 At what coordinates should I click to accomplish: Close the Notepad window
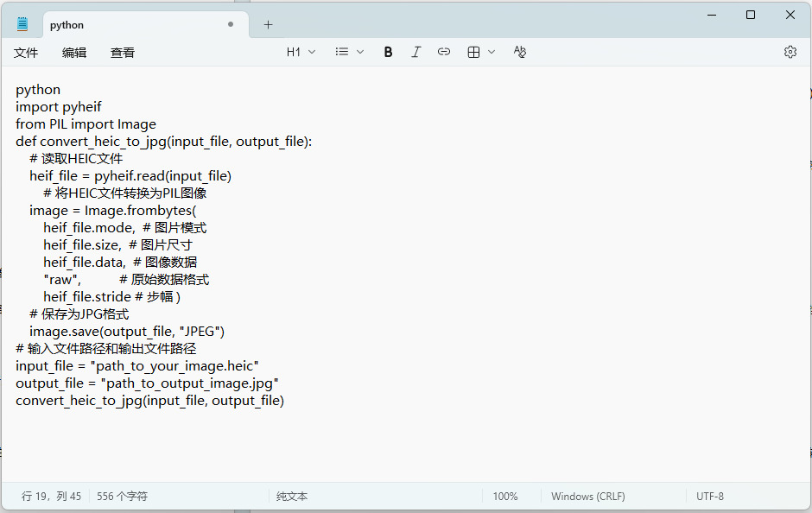click(x=790, y=15)
